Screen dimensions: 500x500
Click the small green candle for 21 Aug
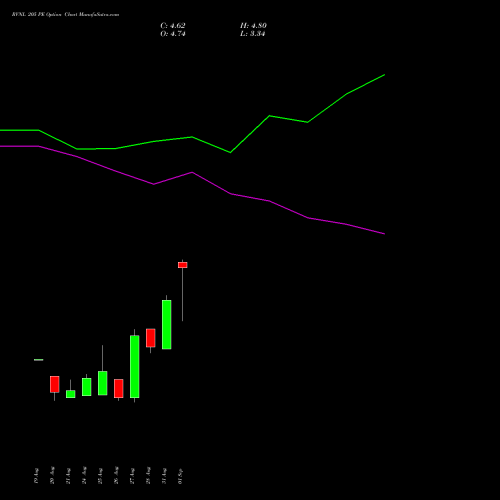coord(71,394)
